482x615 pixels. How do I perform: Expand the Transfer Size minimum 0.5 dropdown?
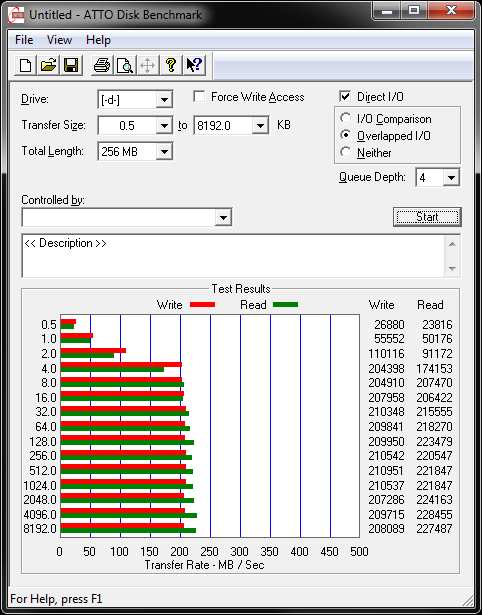pyautogui.click(x=164, y=126)
